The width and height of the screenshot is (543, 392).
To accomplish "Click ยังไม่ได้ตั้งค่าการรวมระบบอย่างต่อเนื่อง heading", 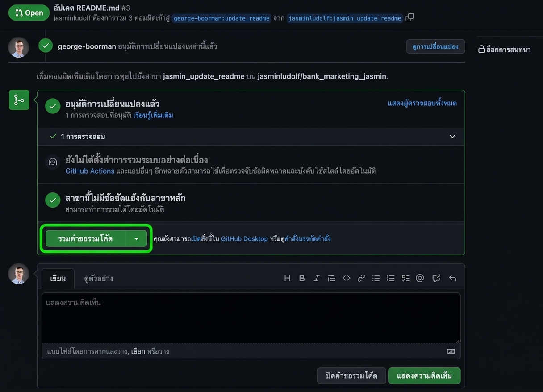I will [x=137, y=160].
